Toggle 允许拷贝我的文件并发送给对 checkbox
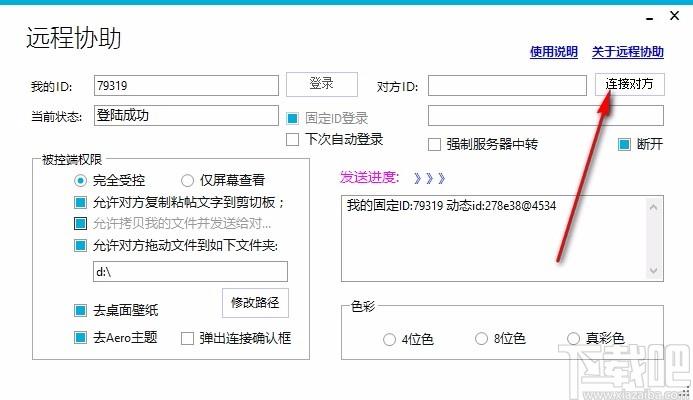This screenshot has height=400, width=693. point(80,224)
